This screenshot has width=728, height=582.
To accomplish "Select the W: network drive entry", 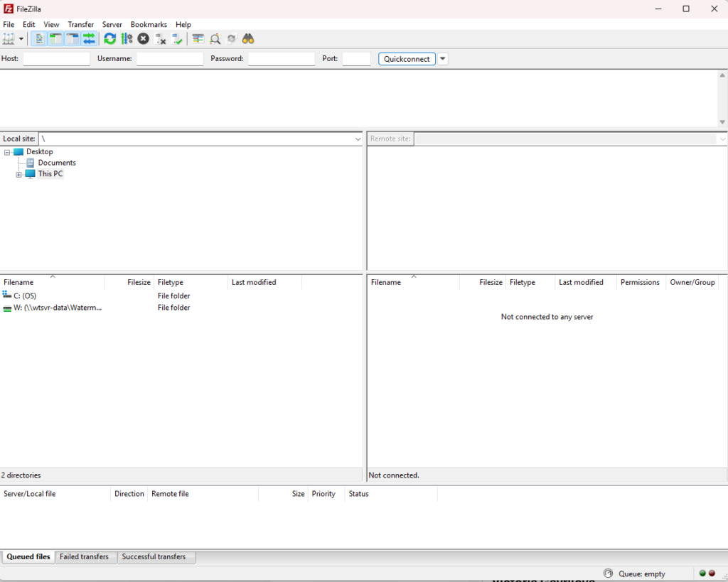I will [x=52, y=307].
